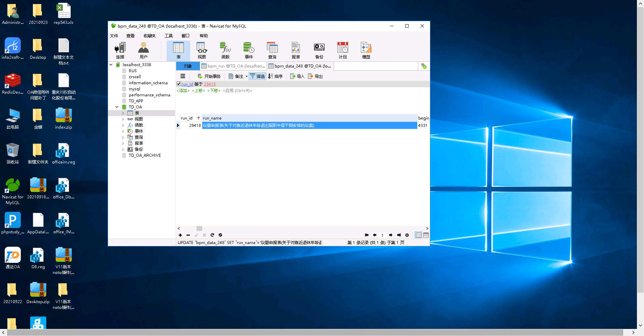Click the stop icon in bottom bar
644x336 pixels.
(220, 235)
